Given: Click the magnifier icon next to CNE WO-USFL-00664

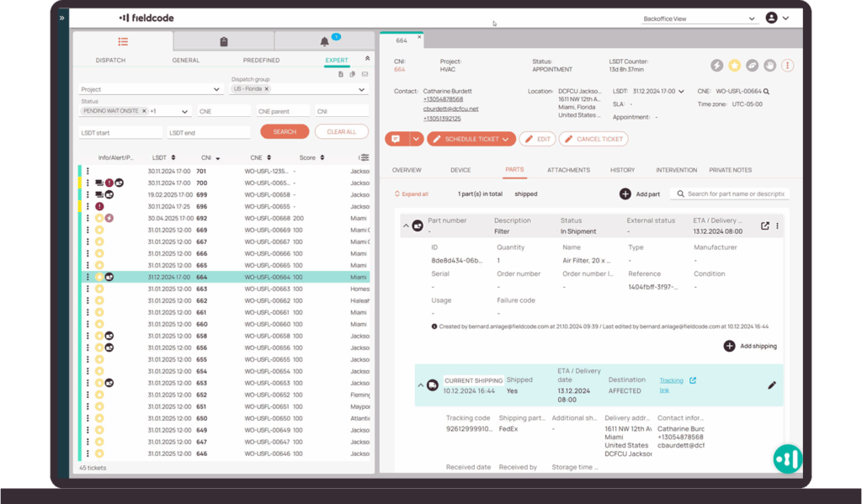Looking at the screenshot, I should (x=766, y=91).
